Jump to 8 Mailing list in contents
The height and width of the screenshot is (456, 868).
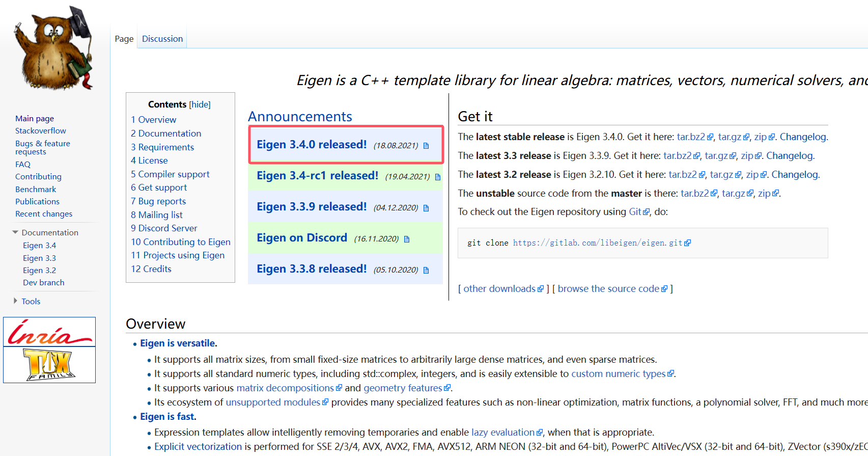click(x=157, y=215)
